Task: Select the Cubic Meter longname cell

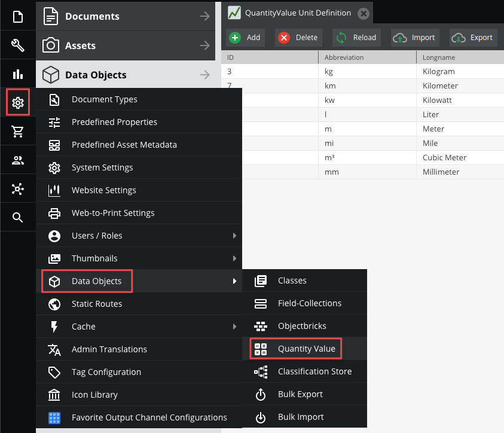Action: pos(460,157)
